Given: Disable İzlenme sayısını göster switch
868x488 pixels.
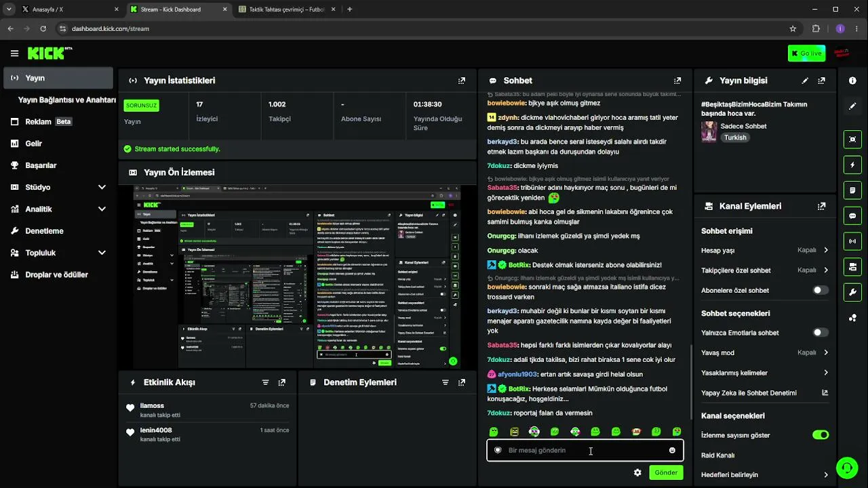Looking at the screenshot, I should pyautogui.click(x=821, y=435).
